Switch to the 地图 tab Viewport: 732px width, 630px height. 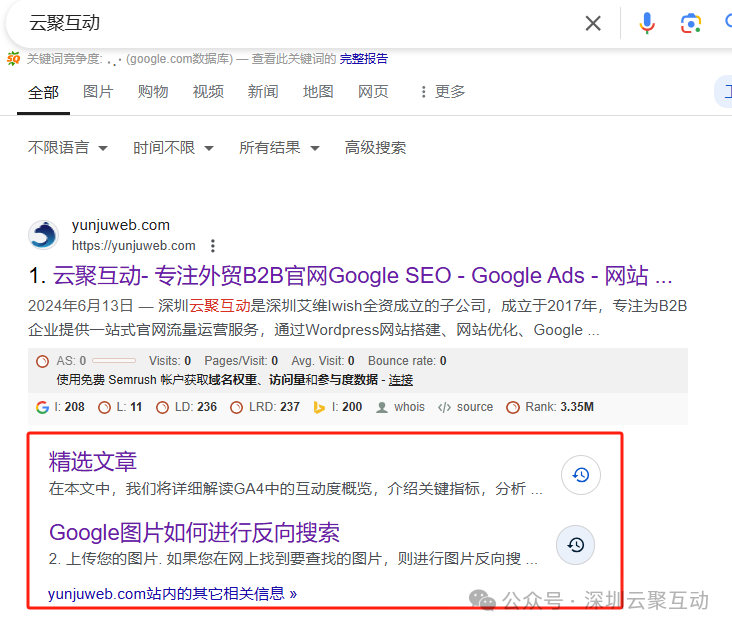point(318,91)
